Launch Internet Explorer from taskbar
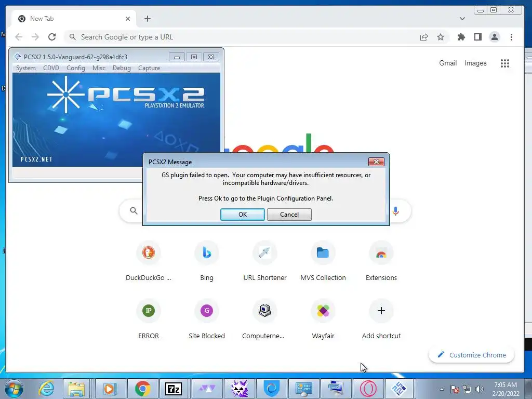 (46, 389)
